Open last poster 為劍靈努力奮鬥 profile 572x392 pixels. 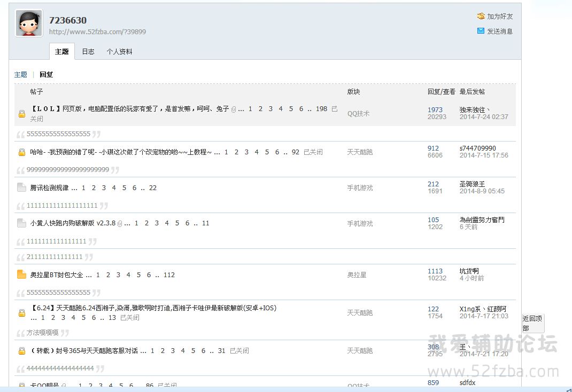pyautogui.click(x=482, y=219)
